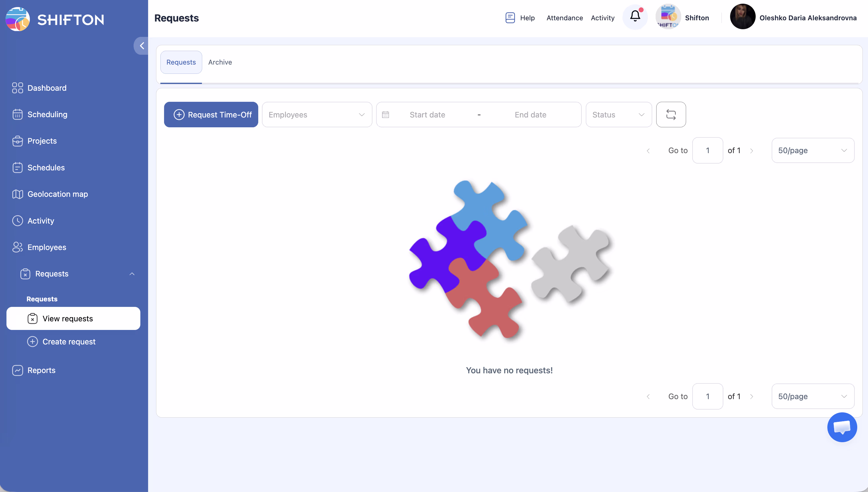Screen dimensions: 868x492
Task: Expand top 50/page size dropdown
Action: coord(813,150)
